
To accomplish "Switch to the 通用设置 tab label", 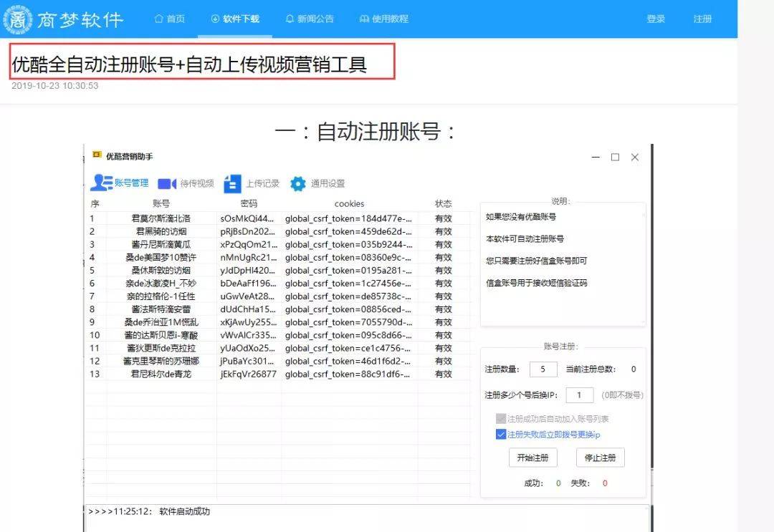I will (328, 183).
